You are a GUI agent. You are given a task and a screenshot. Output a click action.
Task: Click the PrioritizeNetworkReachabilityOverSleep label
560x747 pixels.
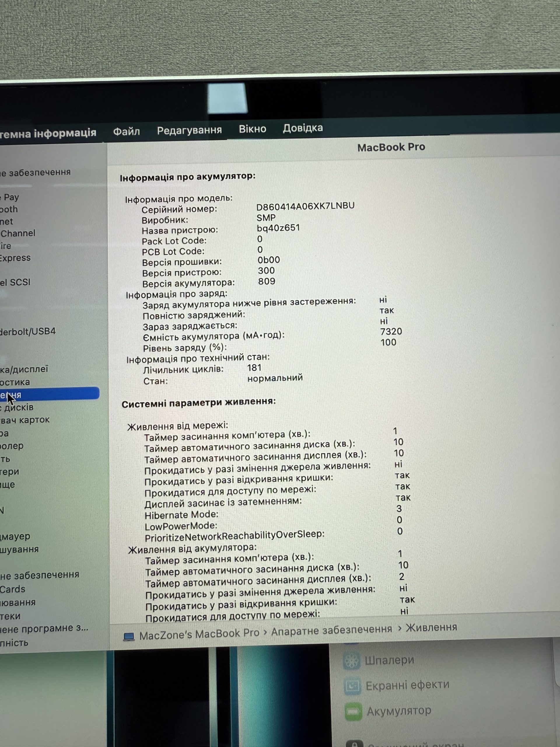tap(235, 536)
